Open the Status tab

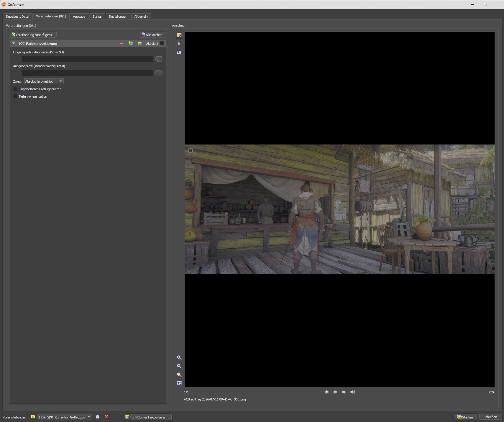coord(97,17)
